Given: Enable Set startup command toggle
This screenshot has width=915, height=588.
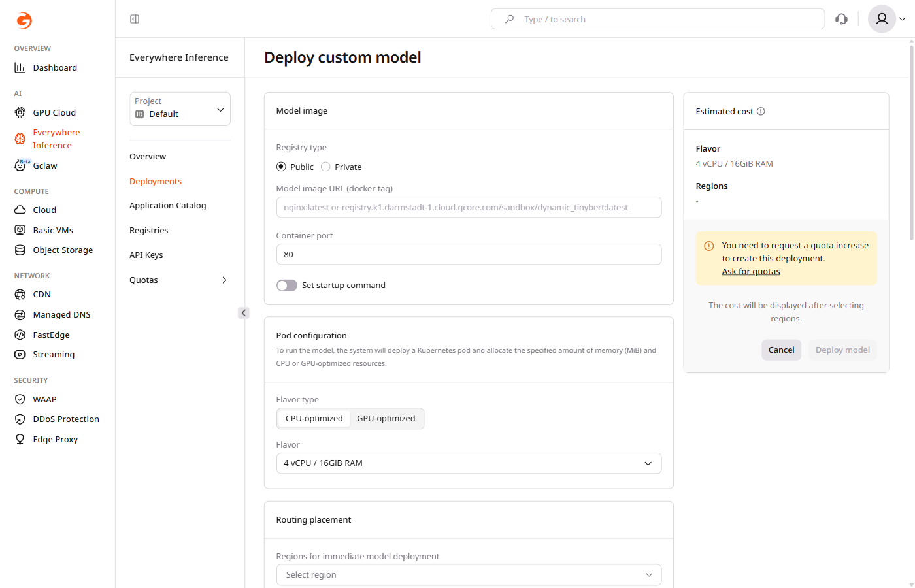Looking at the screenshot, I should [x=287, y=286].
